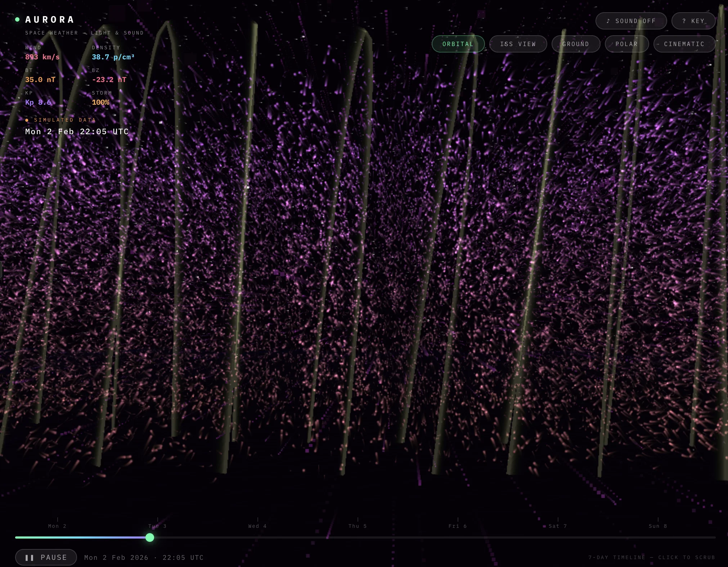Enable the Cinematic view mode
The image size is (728, 567).
pyautogui.click(x=684, y=44)
